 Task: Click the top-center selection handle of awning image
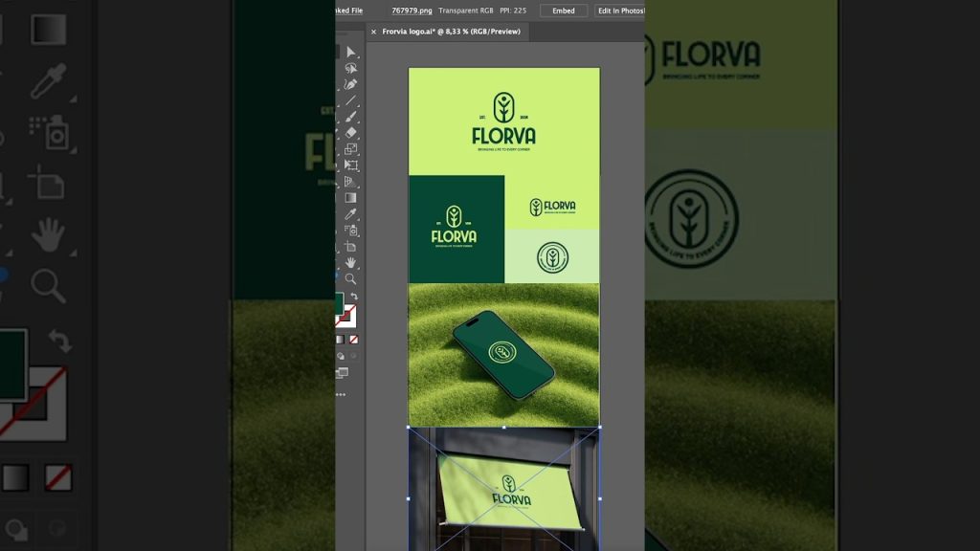[x=503, y=428]
